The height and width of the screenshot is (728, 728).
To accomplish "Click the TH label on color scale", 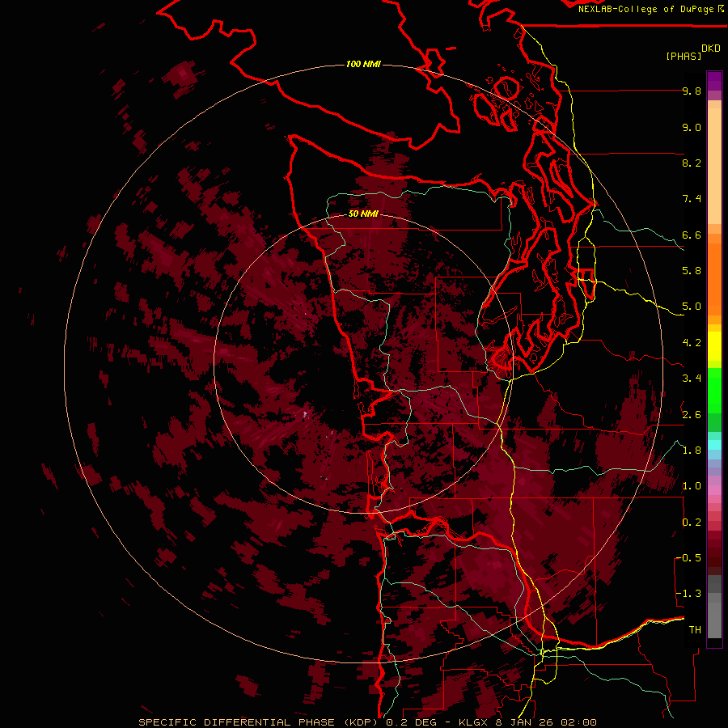I will pyautogui.click(x=695, y=630).
